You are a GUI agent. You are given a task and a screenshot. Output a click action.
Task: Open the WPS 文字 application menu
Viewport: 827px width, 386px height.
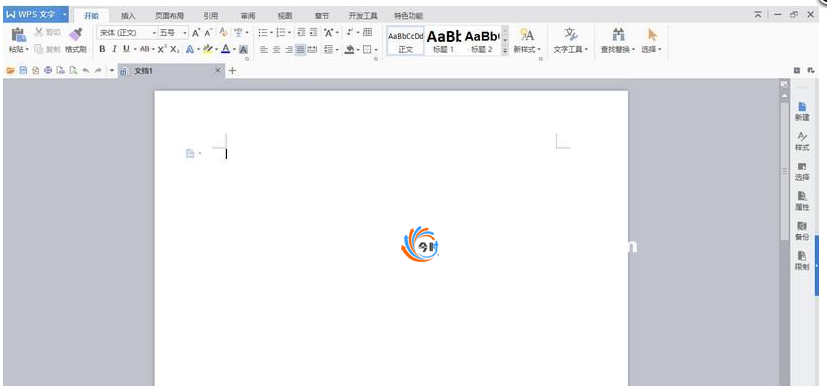tap(36, 15)
